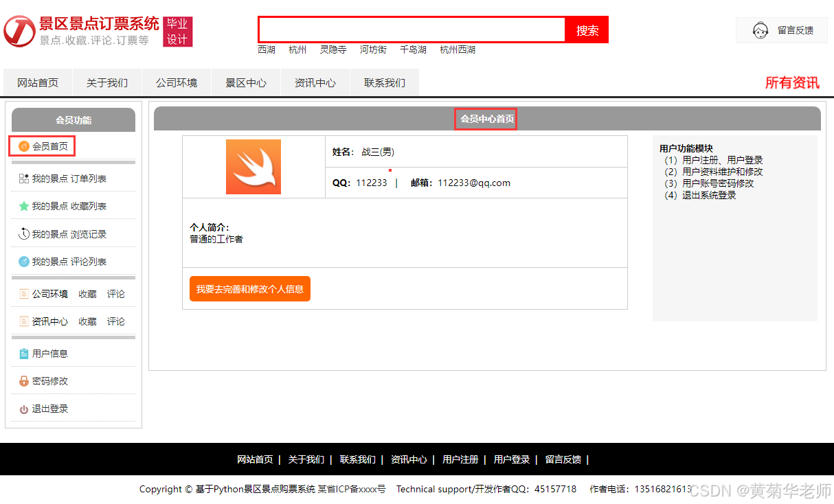Open 公司环境 navigation tab
Screen dimensions: 834x504
[177, 82]
